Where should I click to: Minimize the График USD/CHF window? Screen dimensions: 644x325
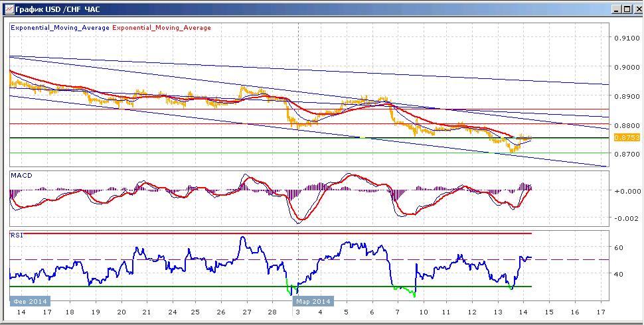617,9
